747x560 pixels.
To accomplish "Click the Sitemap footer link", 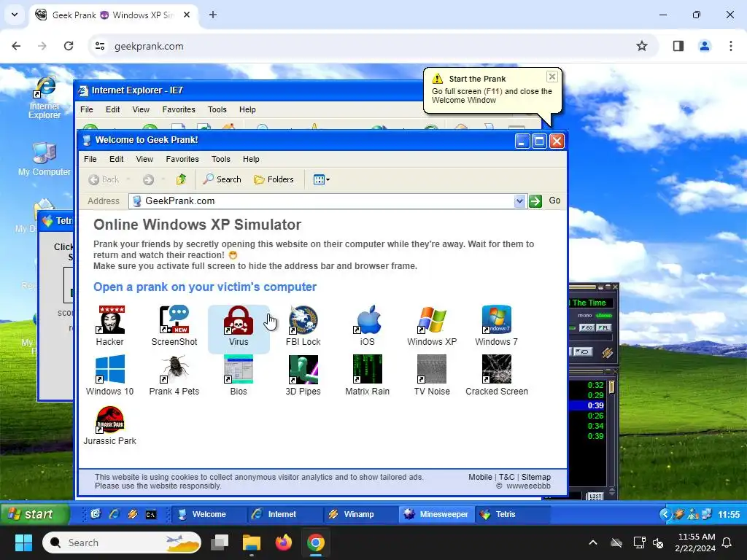I will tap(536, 477).
